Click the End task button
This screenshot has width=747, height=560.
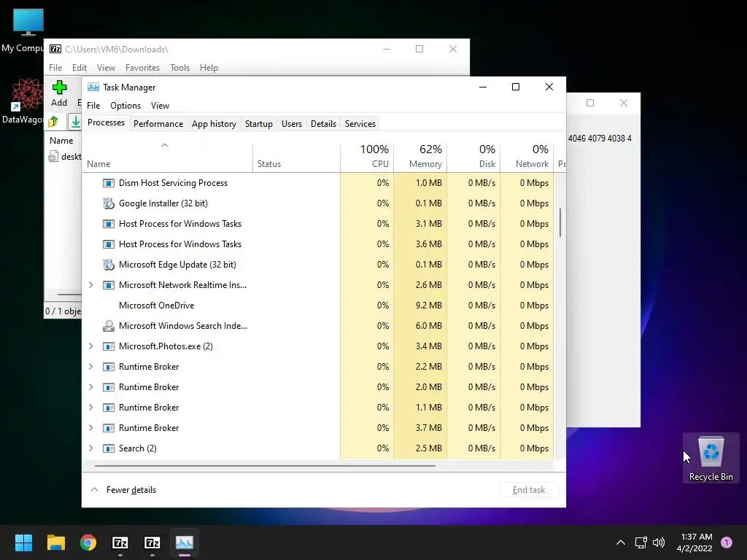click(x=529, y=490)
